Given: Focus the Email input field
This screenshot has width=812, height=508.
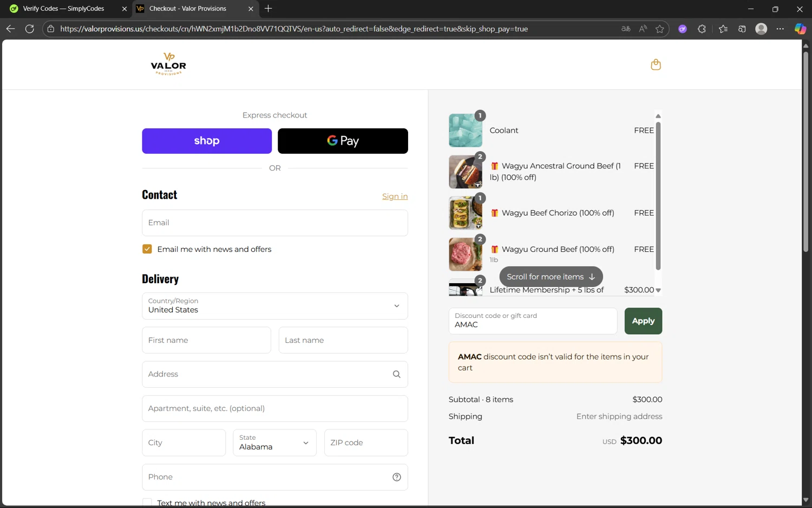Looking at the screenshot, I should 274,223.
